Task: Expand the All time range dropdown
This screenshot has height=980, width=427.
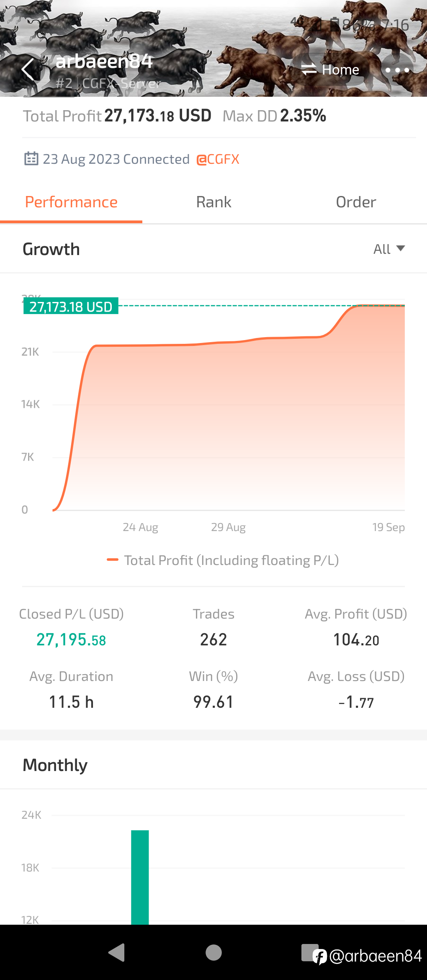Action: (x=389, y=249)
